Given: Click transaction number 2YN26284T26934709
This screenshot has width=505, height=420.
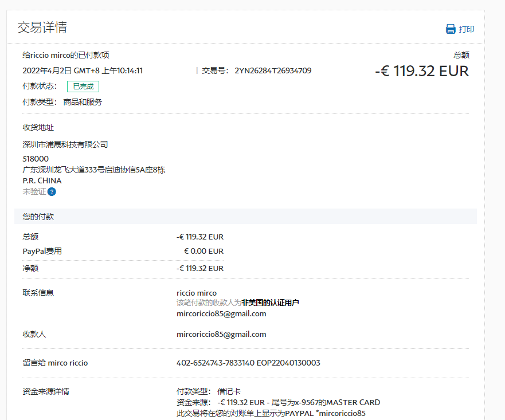Looking at the screenshot, I should [x=273, y=71].
